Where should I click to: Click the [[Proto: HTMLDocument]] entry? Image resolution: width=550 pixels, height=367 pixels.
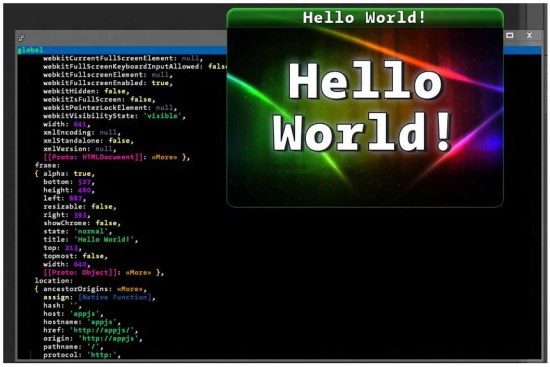point(93,157)
